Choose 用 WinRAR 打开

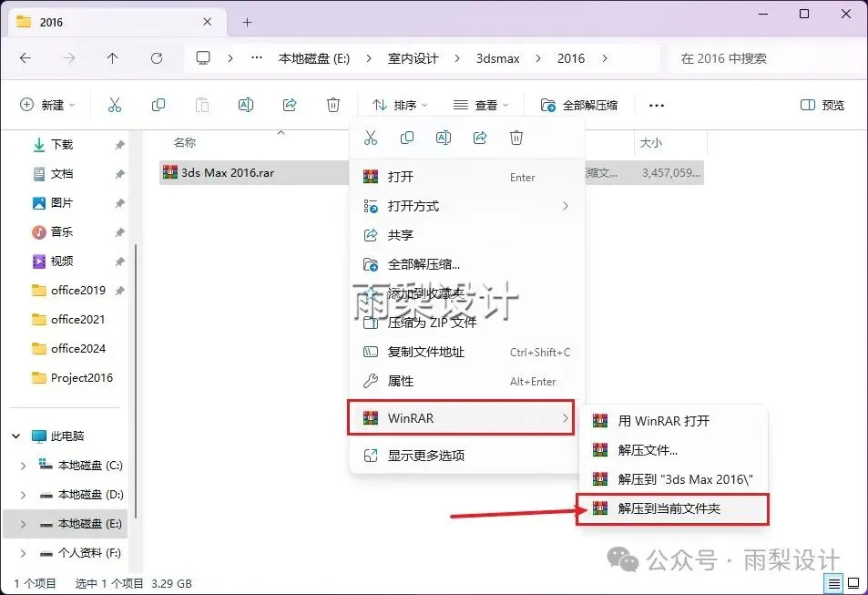(x=672, y=421)
